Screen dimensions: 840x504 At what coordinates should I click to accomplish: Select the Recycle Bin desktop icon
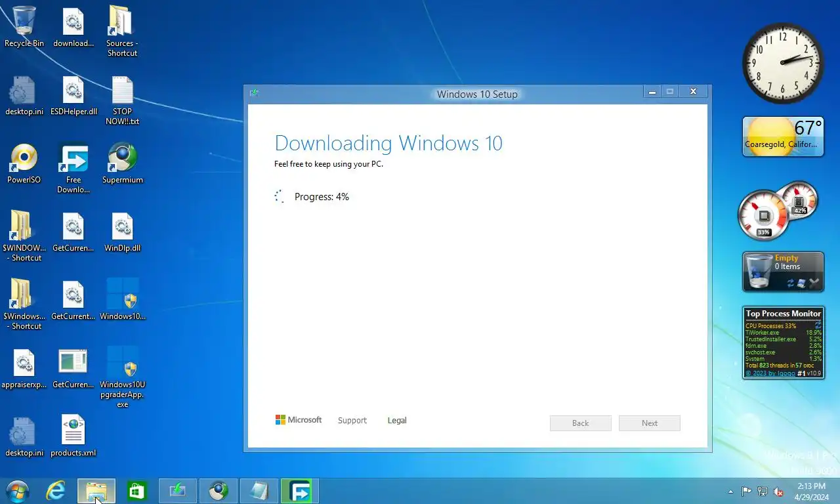(x=24, y=27)
